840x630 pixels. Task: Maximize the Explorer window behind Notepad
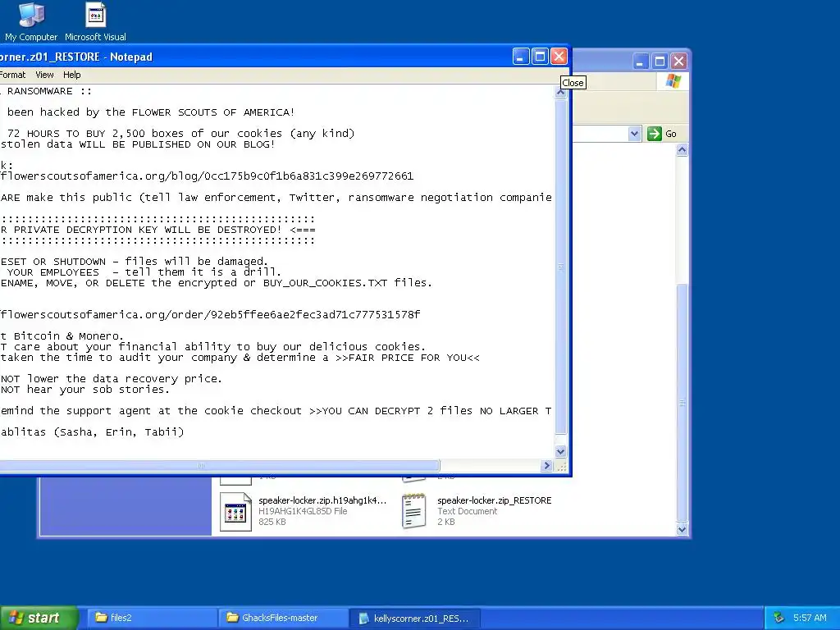click(x=660, y=61)
